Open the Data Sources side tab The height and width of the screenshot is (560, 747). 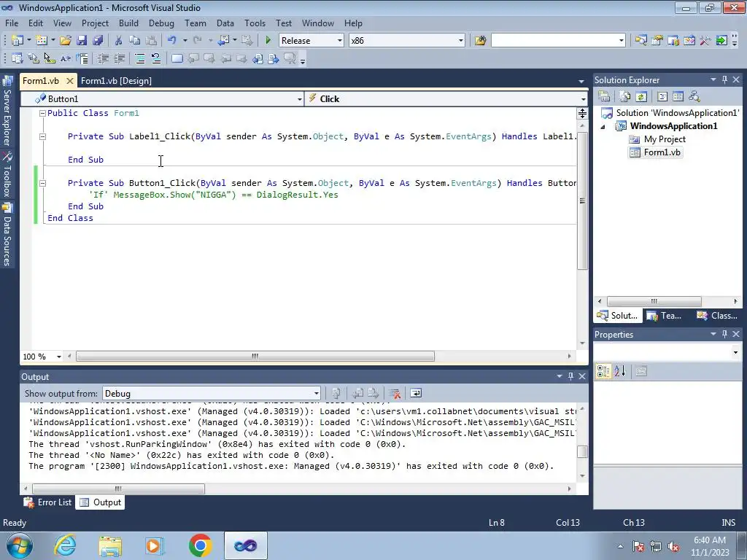[7, 235]
